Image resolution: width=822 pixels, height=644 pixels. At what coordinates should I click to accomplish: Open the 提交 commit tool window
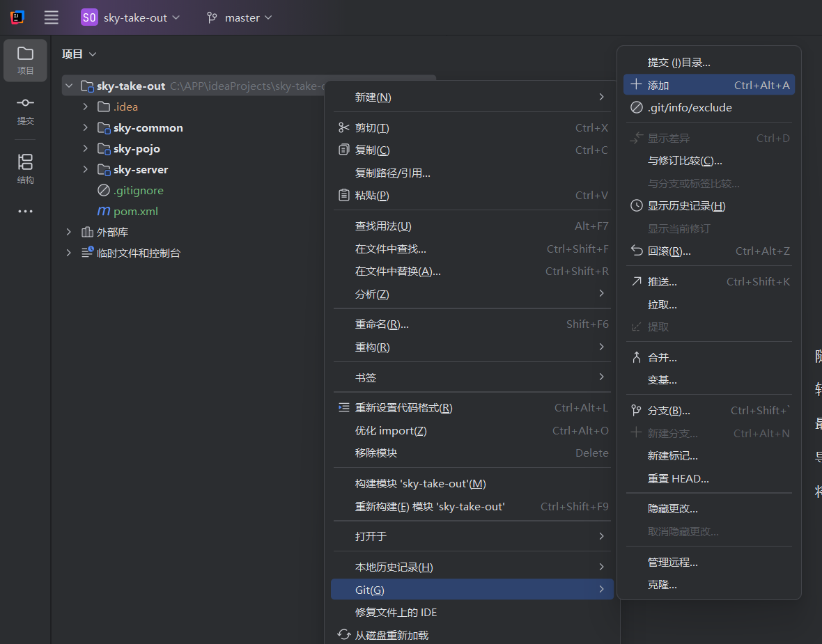tap(25, 111)
